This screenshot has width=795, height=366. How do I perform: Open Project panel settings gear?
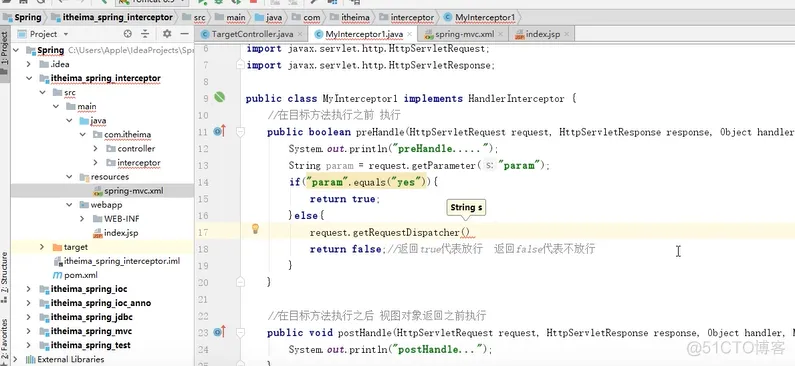167,34
